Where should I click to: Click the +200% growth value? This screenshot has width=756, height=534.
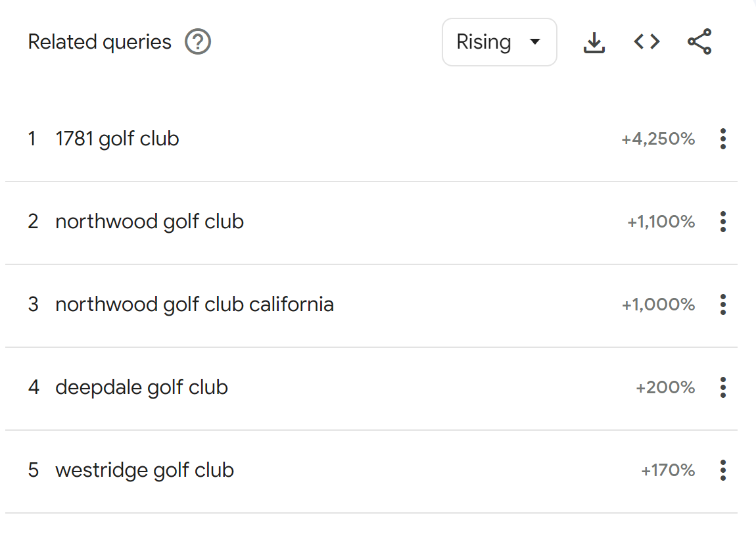[x=665, y=388]
